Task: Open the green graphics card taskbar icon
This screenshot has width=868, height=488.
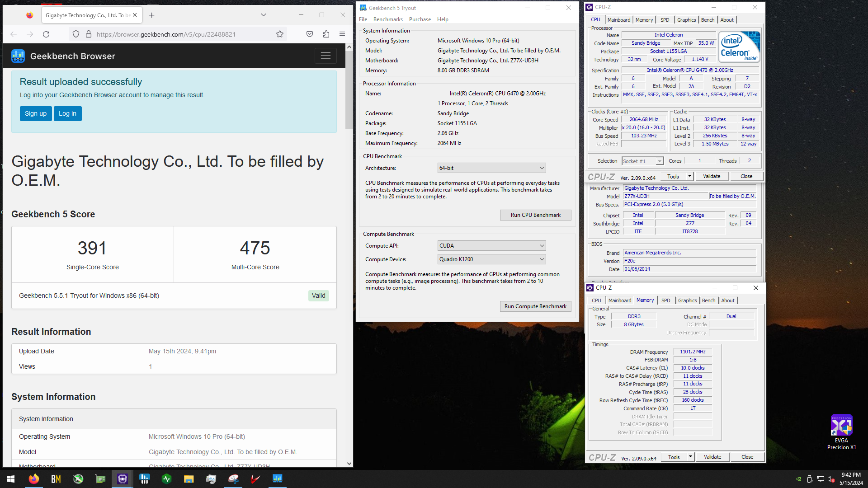Action: click(100, 479)
